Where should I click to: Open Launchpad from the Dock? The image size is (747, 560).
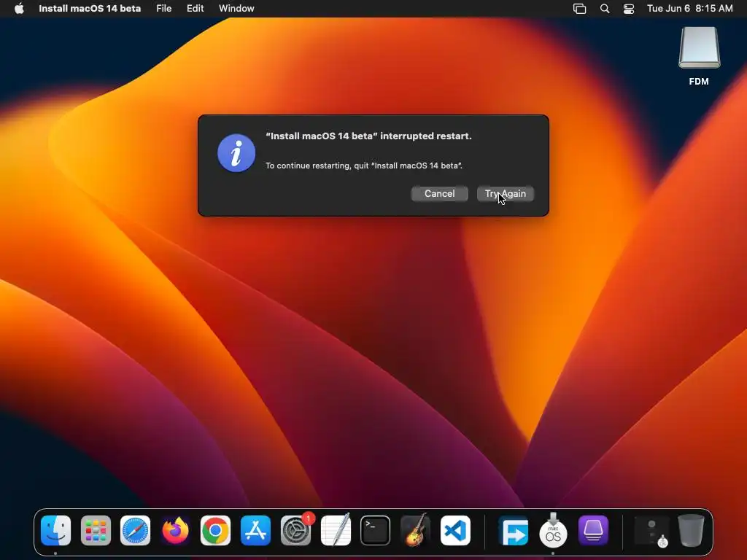click(x=96, y=531)
